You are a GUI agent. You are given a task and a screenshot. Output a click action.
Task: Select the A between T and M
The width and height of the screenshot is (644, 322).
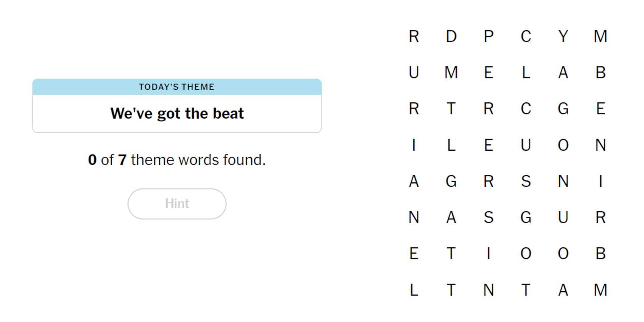[563, 290]
